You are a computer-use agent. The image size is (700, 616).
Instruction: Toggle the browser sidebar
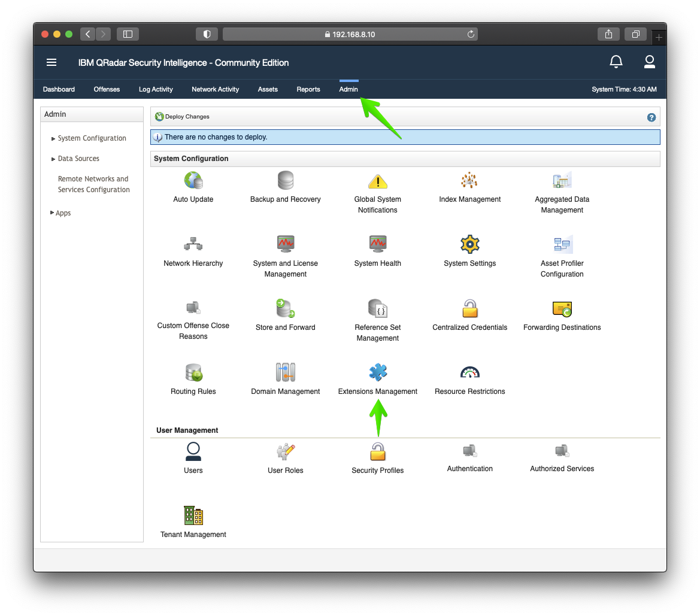128,34
